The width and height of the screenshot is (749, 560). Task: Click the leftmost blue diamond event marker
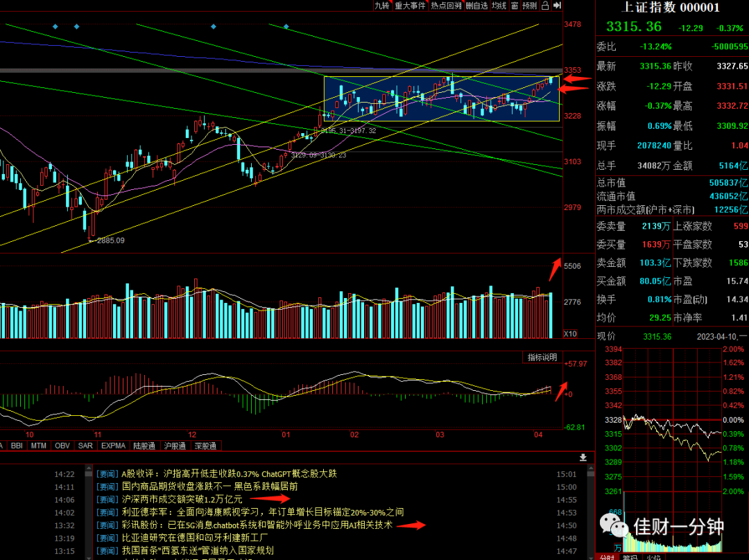pyautogui.click(x=55, y=27)
